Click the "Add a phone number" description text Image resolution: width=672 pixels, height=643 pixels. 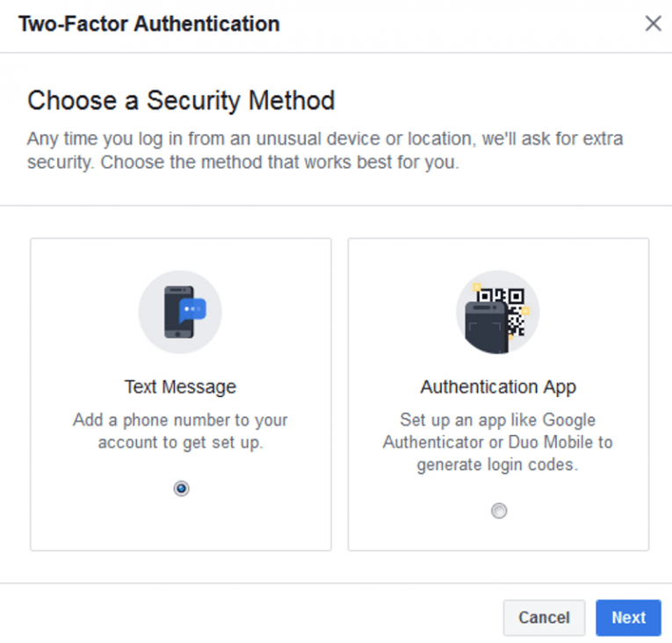click(x=180, y=431)
